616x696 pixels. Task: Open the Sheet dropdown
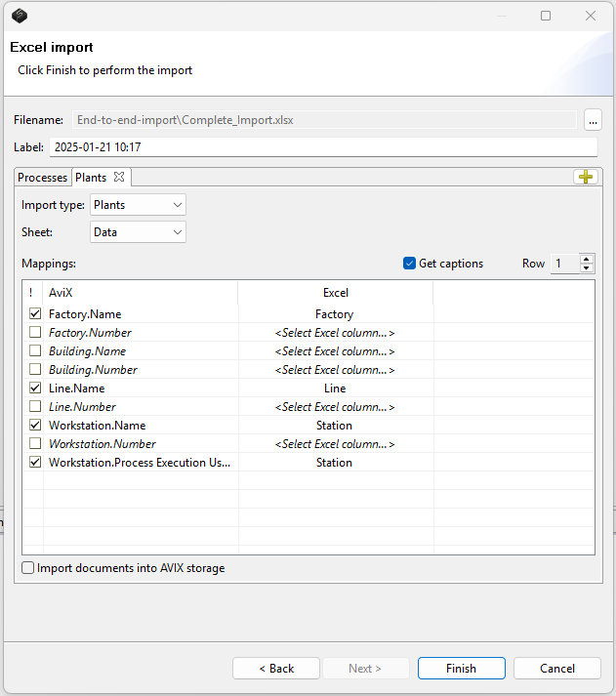pyautogui.click(x=138, y=232)
